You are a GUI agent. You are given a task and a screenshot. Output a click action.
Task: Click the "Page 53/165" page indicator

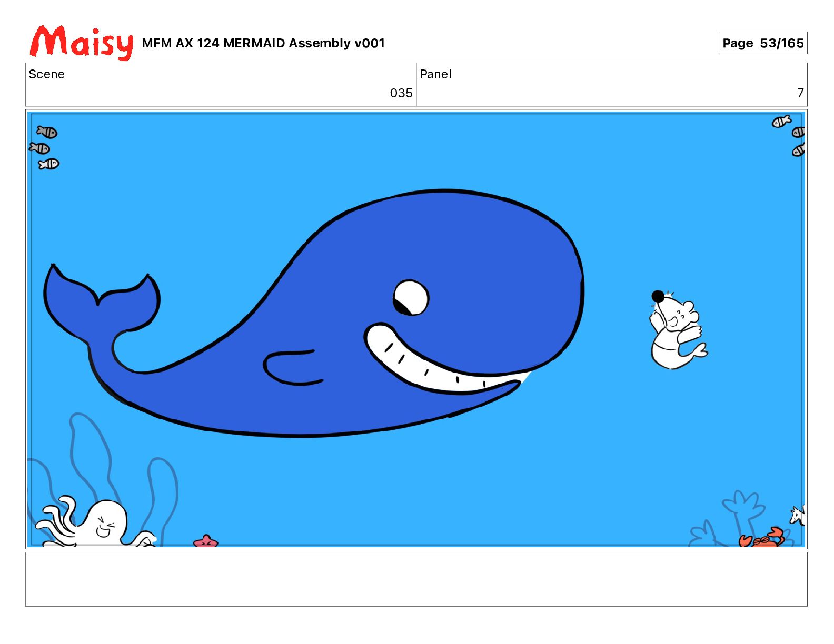click(x=763, y=43)
